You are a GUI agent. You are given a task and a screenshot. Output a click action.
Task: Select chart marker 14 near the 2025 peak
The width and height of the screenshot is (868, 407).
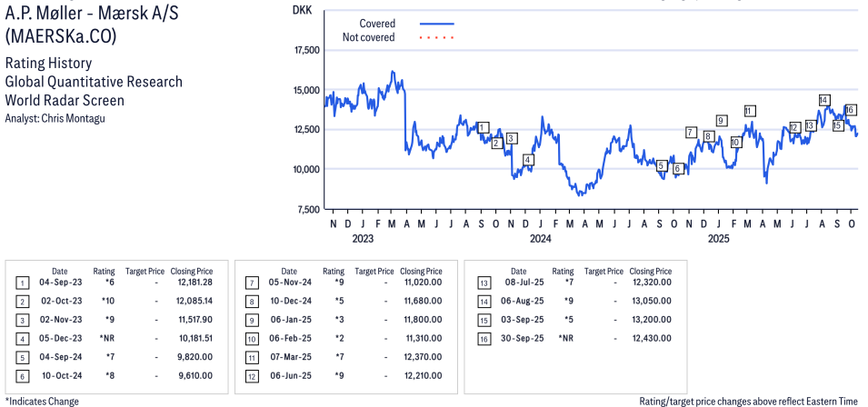(823, 100)
